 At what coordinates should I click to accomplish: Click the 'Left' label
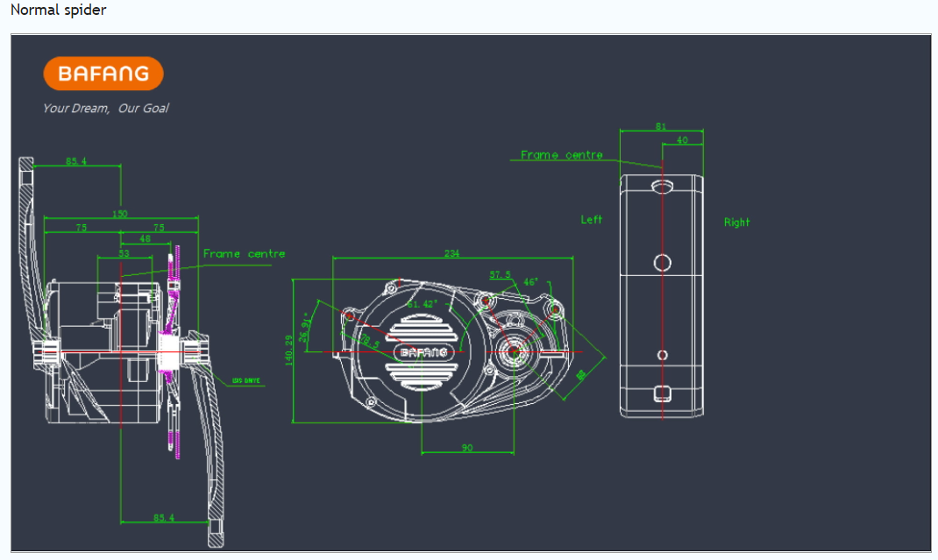(592, 219)
